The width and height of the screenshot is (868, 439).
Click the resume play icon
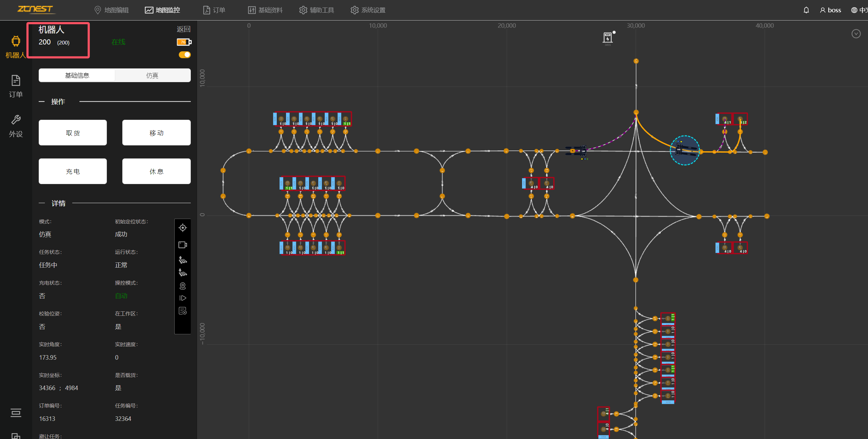point(183,298)
